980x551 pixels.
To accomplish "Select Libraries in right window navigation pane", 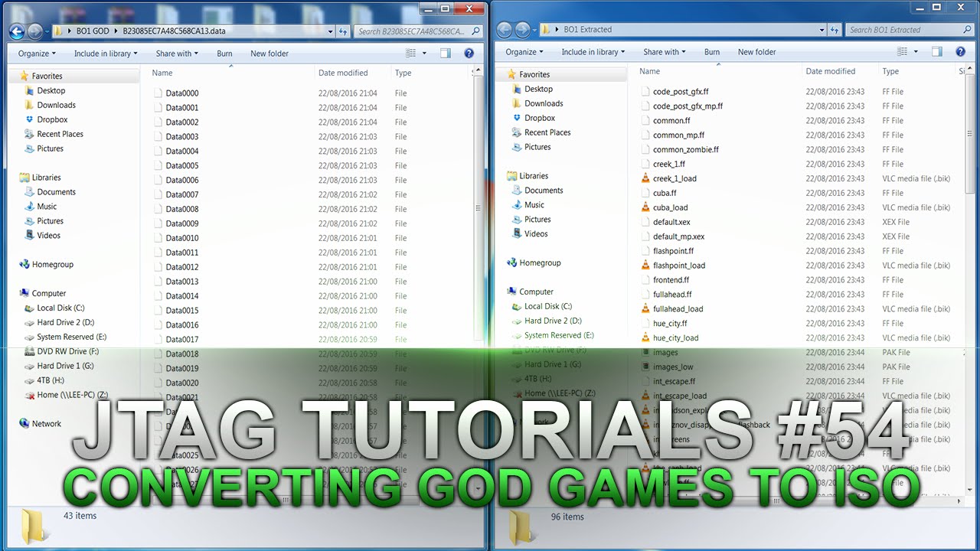I will [534, 176].
